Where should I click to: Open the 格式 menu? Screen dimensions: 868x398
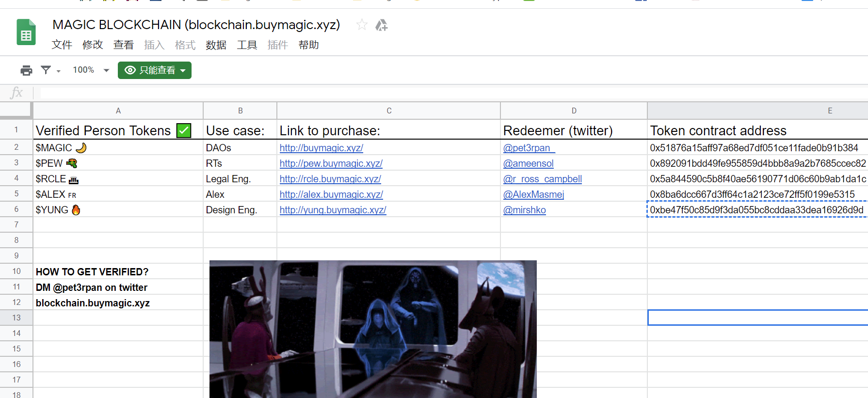185,45
